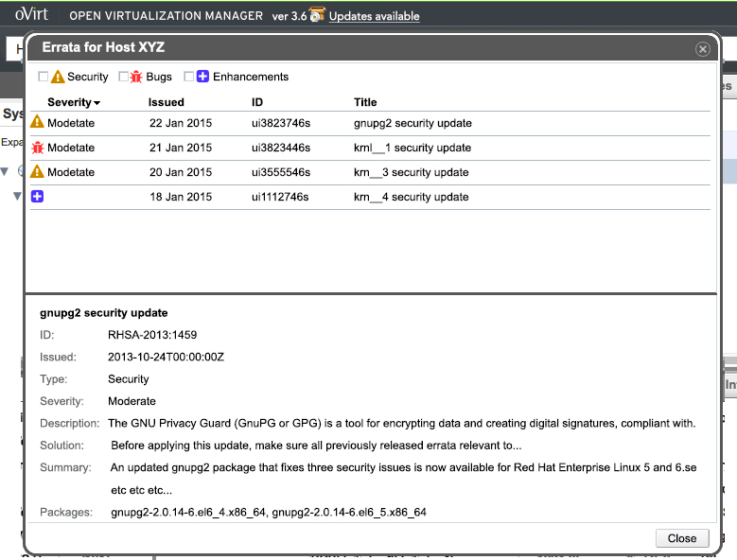Select the ui3823446s errata row
737x560 pixels.
point(281,148)
